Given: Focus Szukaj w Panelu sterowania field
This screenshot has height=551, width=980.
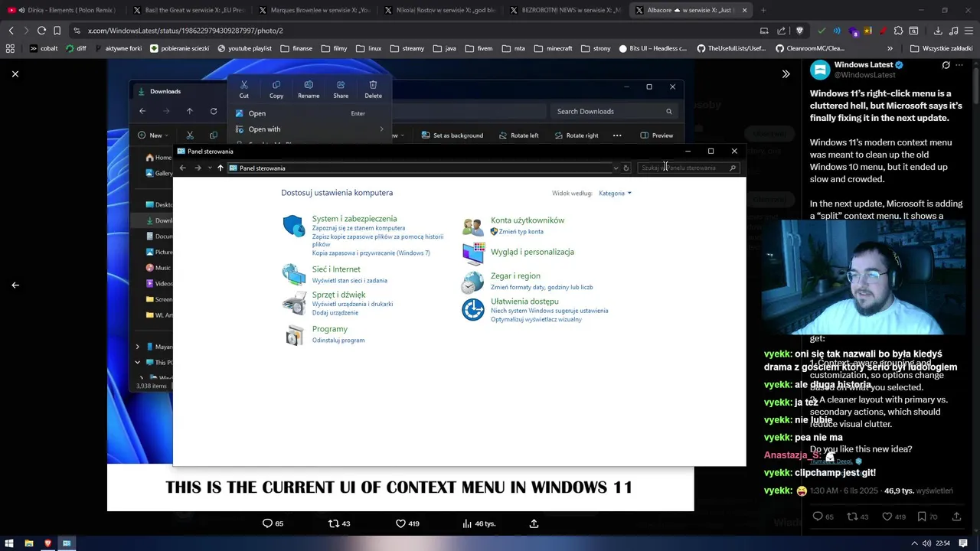Looking at the screenshot, I should tap(689, 168).
